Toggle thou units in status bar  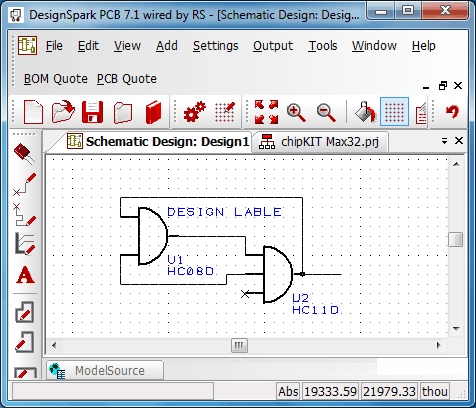tap(434, 391)
